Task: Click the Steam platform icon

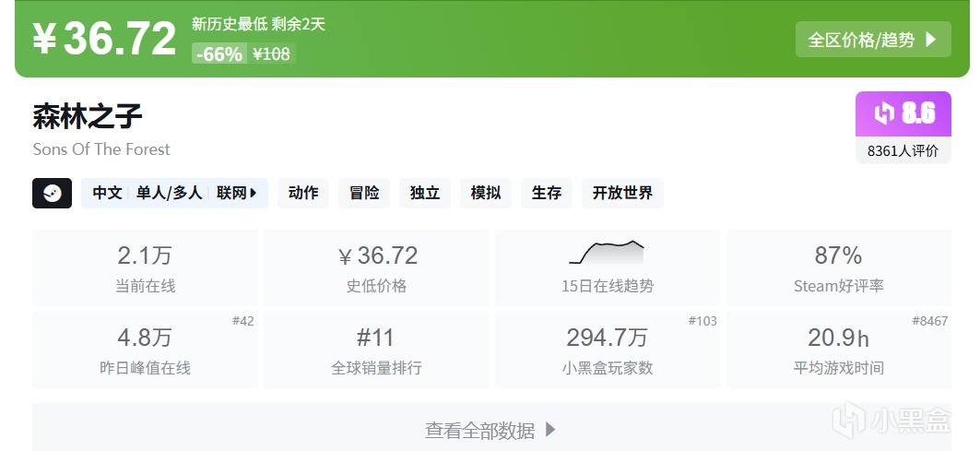Action: [x=52, y=194]
